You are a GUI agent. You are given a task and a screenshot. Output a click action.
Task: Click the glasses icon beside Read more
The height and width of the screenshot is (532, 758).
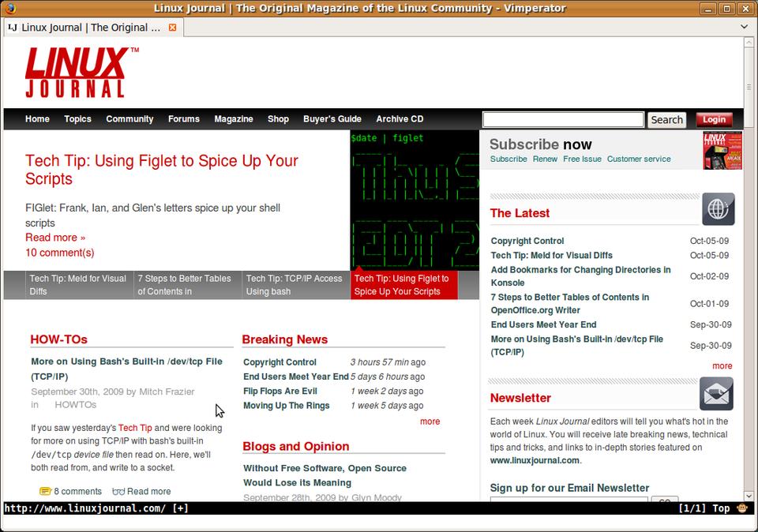click(118, 492)
